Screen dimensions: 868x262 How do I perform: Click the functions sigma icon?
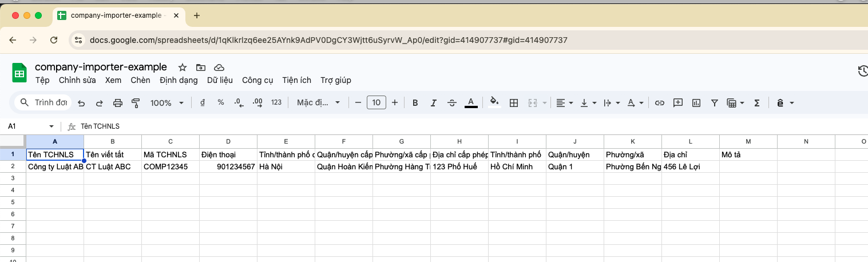[757, 103]
